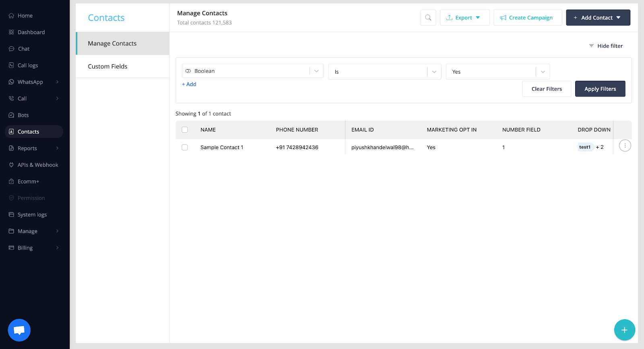Screen dimensions: 644x349
Task: Open the Dashboard sidebar item
Action: point(31,32)
